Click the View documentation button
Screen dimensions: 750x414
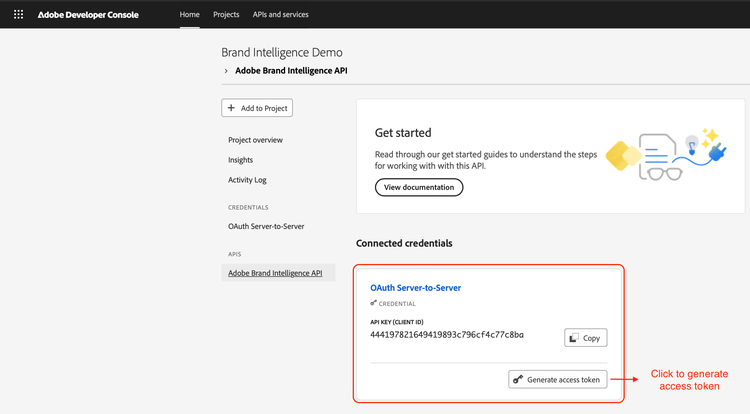[x=419, y=187]
